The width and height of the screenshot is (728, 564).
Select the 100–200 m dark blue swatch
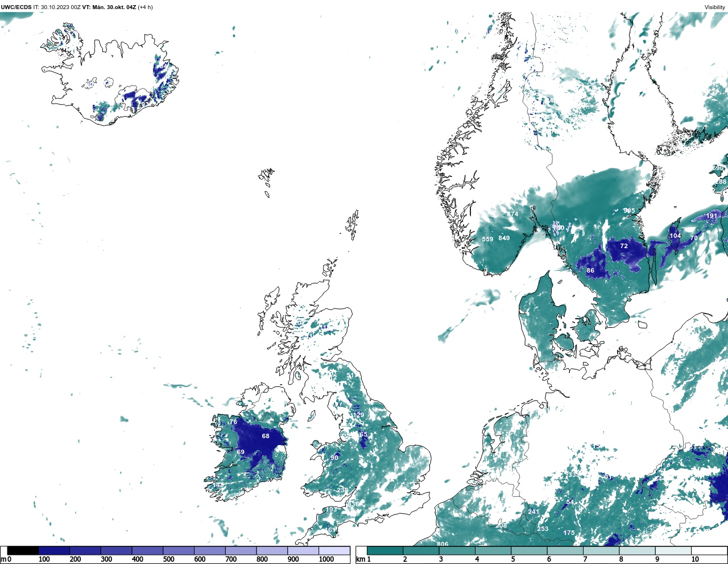tap(54, 550)
